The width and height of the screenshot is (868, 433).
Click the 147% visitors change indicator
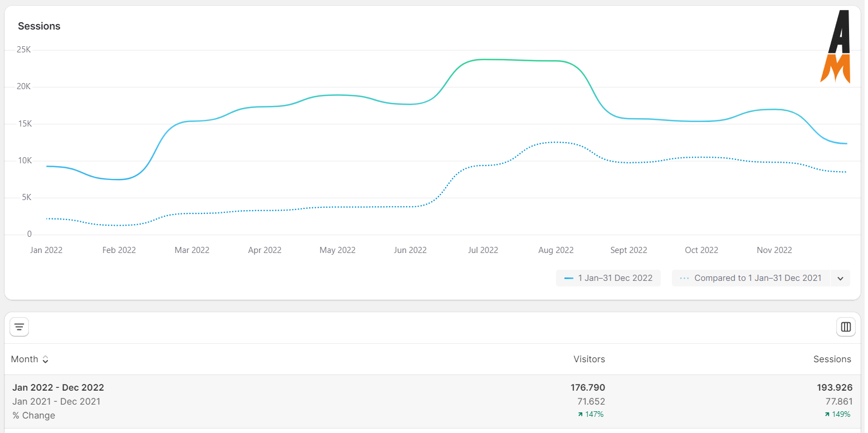coord(591,415)
